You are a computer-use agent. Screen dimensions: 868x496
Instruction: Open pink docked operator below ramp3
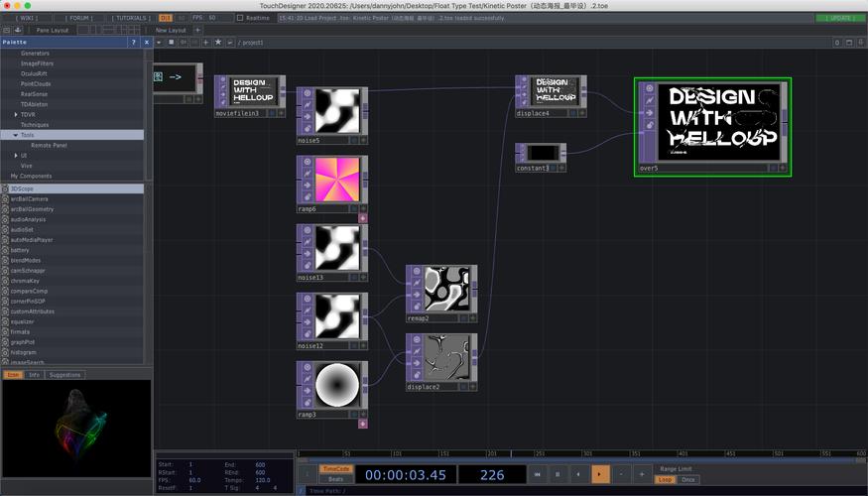363,424
